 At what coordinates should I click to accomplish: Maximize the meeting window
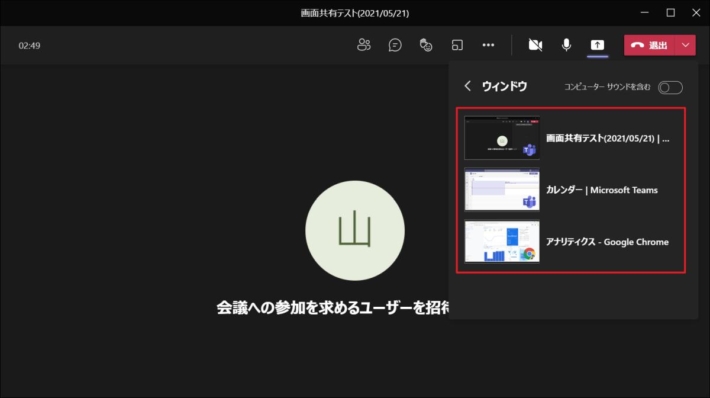coord(671,13)
